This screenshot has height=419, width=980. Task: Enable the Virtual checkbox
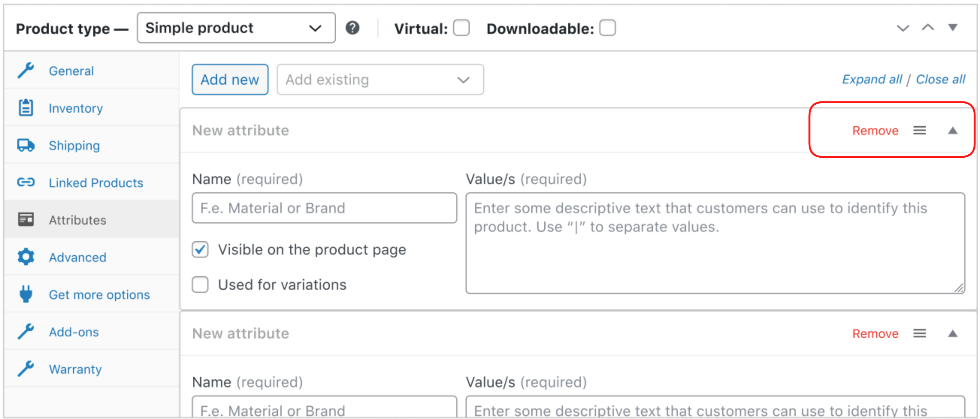(461, 28)
